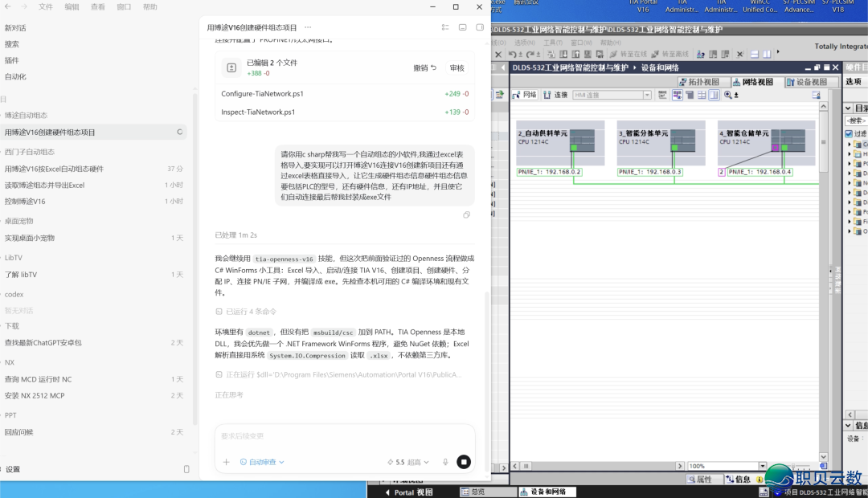Viewport: 868px width, 498px height.
Task: Click the delete X icon in TIA toolbar
Action: coord(498,55)
